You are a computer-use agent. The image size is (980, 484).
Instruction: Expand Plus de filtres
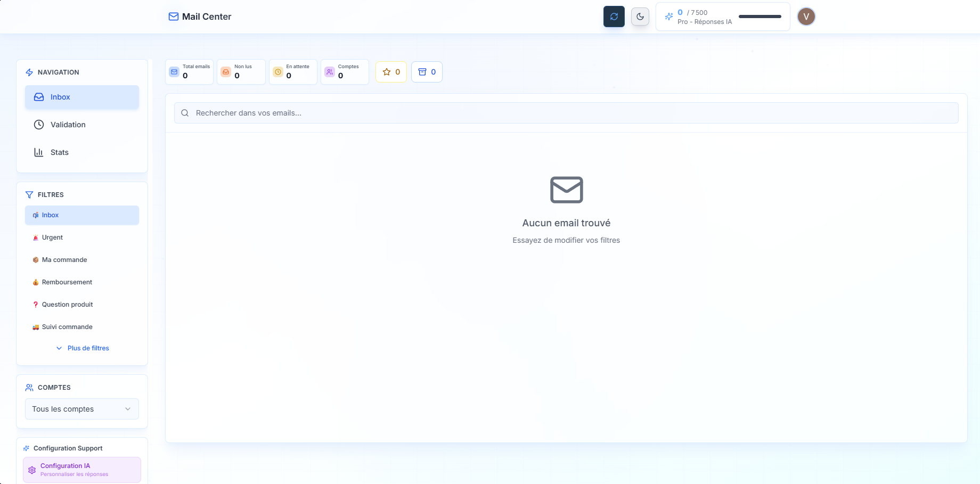tap(83, 348)
